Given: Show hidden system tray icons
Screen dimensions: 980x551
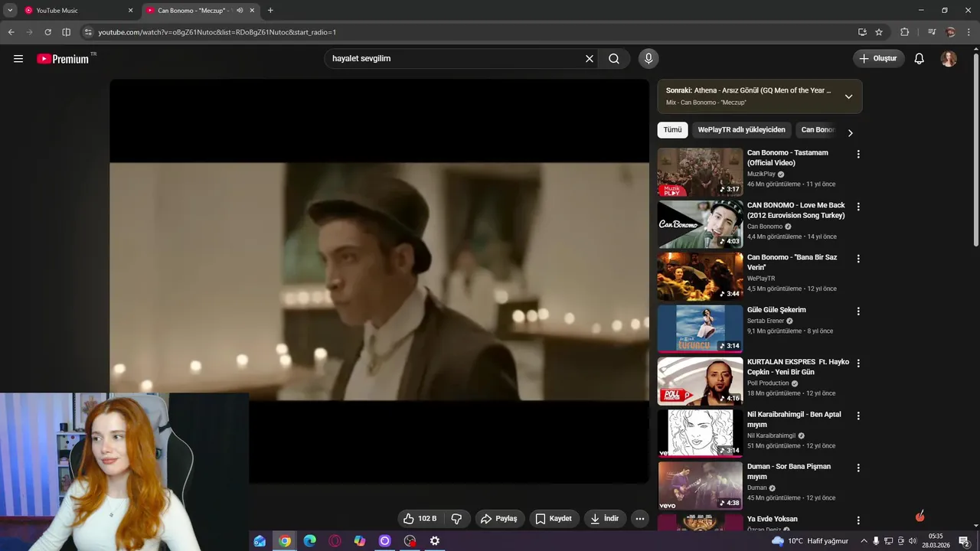Looking at the screenshot, I should [864, 541].
